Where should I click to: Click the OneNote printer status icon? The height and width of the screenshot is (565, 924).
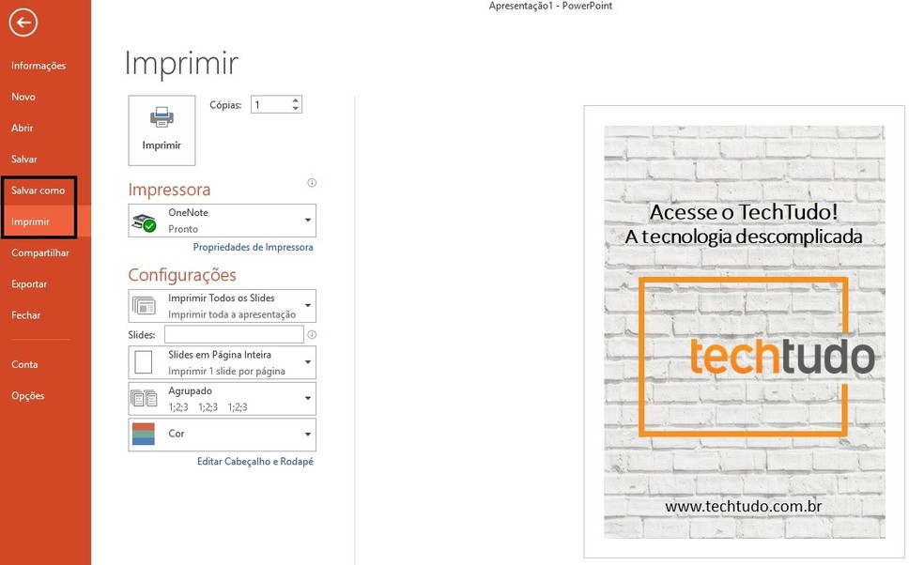click(x=144, y=222)
